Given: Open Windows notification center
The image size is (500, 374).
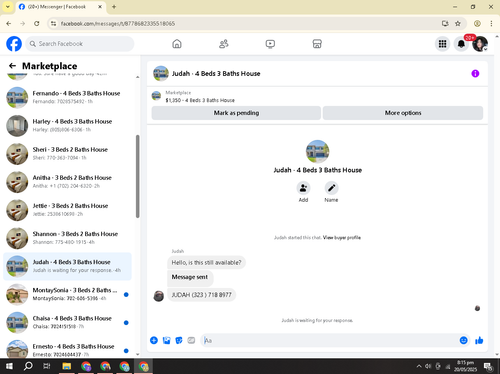Looking at the screenshot, I should (488, 367).
